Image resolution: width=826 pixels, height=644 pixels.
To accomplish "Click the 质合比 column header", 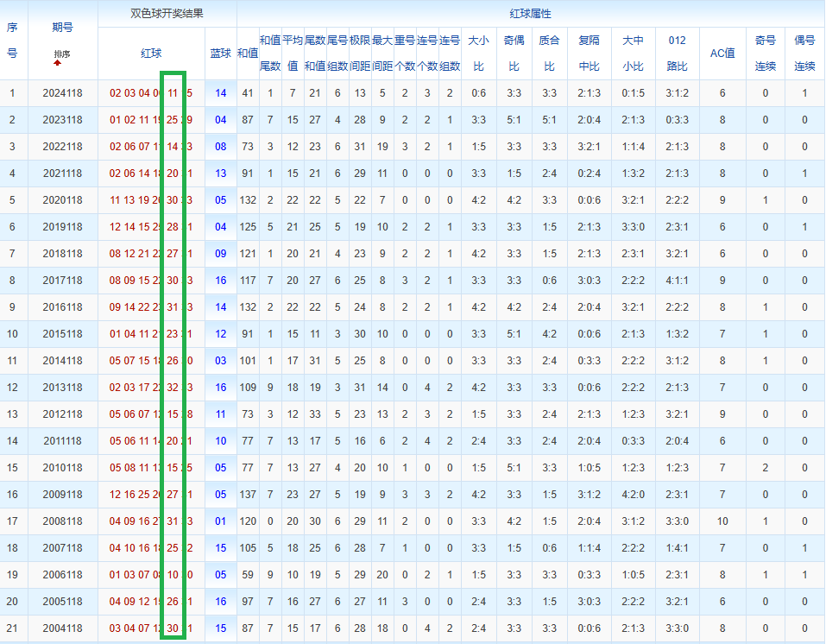I will 550,54.
